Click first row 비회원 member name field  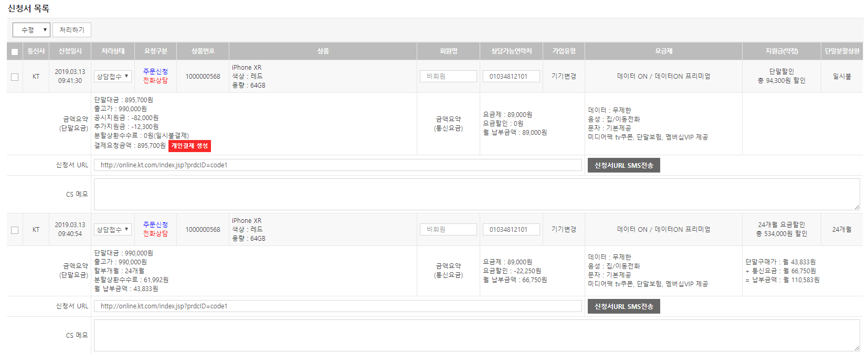click(448, 77)
